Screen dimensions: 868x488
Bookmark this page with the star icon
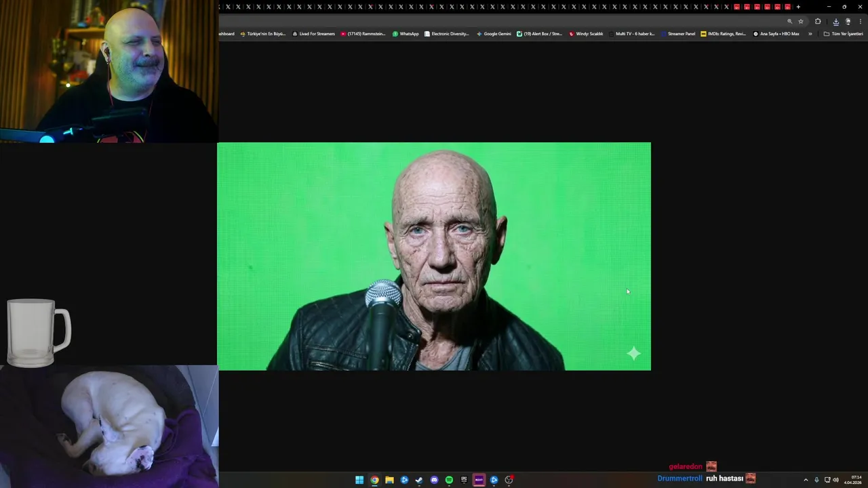click(801, 22)
